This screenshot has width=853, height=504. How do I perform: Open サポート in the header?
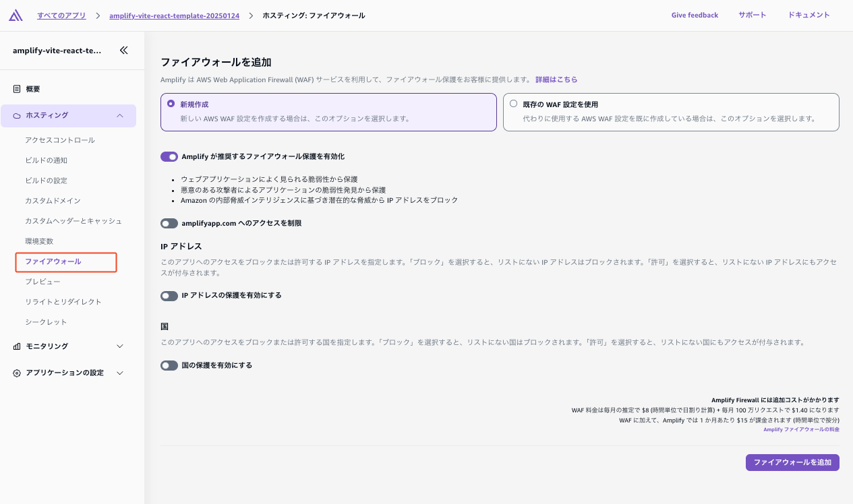point(752,15)
